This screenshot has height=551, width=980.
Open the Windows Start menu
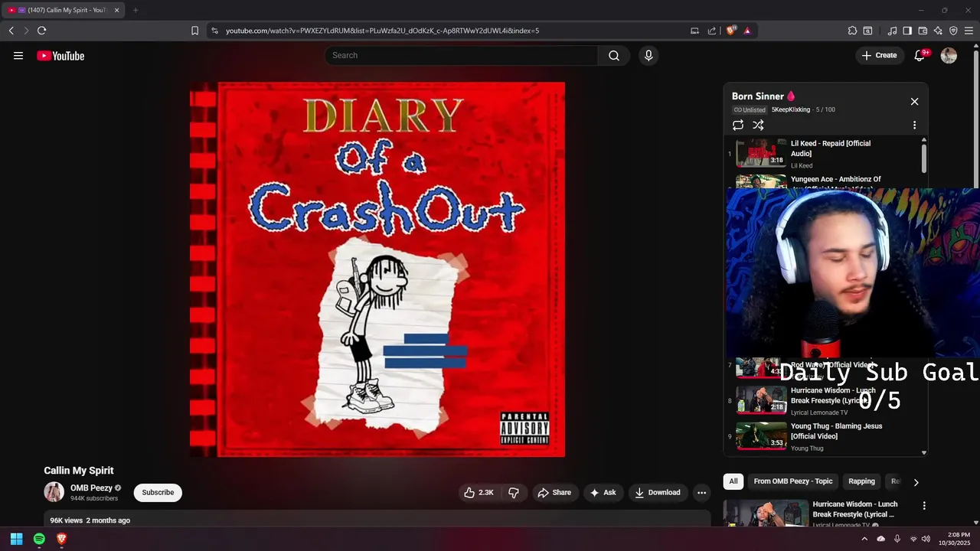[x=16, y=539]
